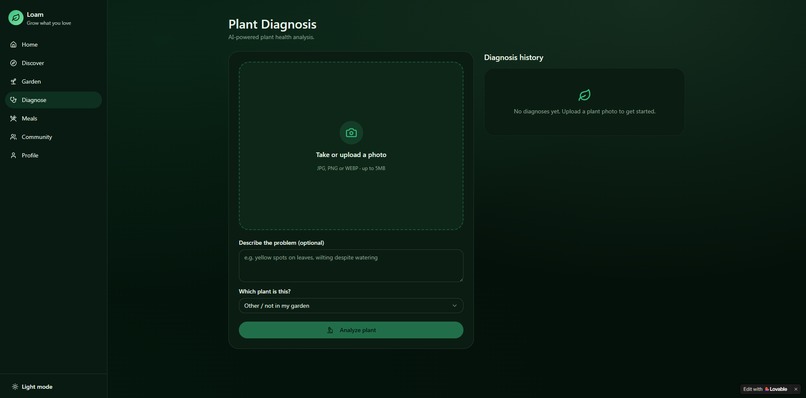Click the dropdown chevron arrow
Viewport: 806px width, 398px height.
tap(454, 305)
